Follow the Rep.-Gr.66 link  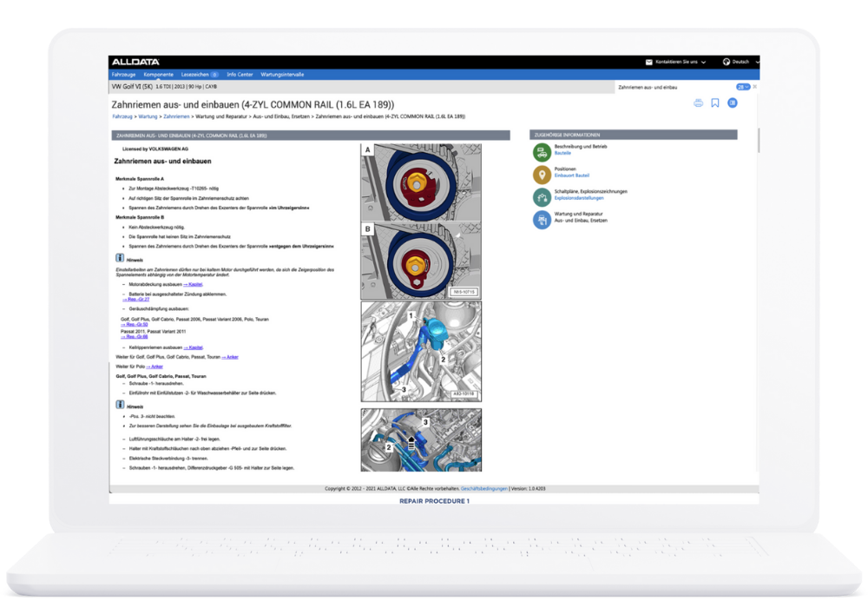click(135, 337)
